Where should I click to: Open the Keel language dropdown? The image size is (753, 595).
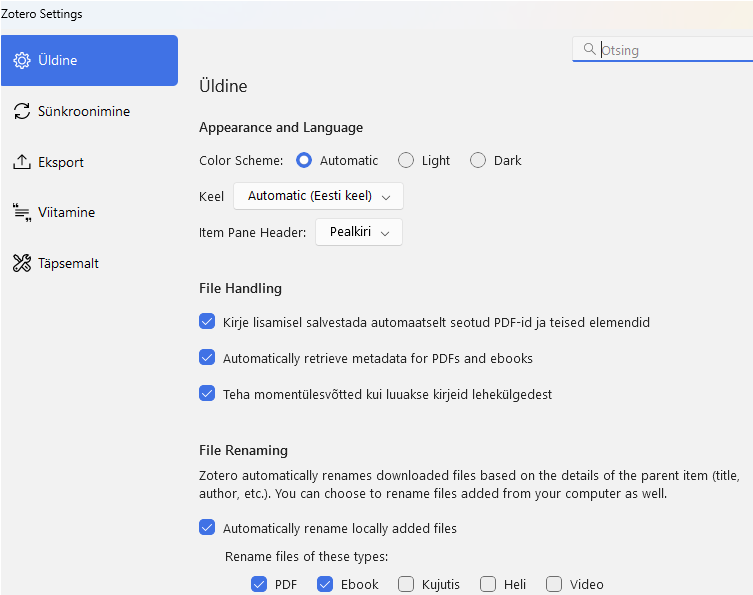[x=318, y=196]
